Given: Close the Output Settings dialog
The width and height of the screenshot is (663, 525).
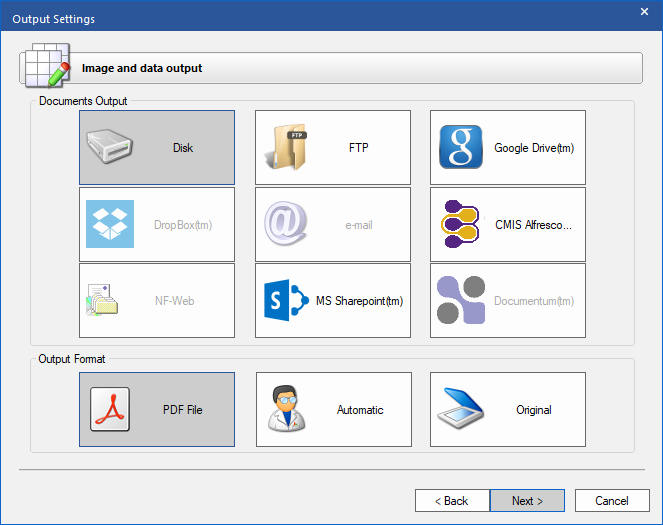Looking at the screenshot, I should click(644, 11).
